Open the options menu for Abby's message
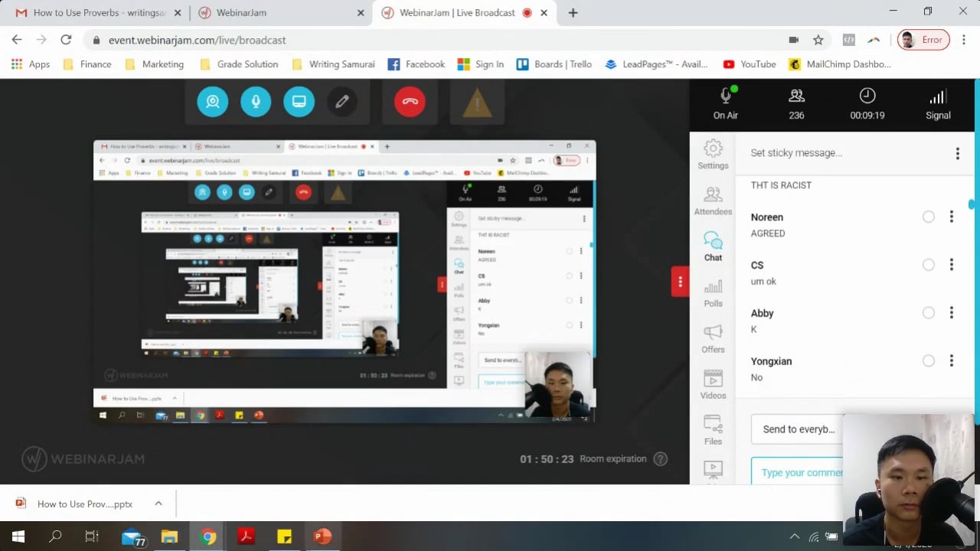The height and width of the screenshot is (551, 980). coord(952,313)
